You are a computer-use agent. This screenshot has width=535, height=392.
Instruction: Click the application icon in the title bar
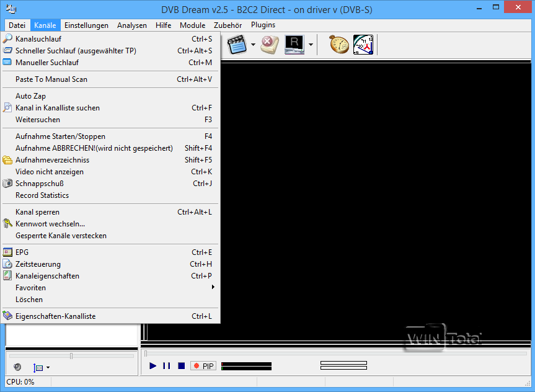[x=11, y=9]
